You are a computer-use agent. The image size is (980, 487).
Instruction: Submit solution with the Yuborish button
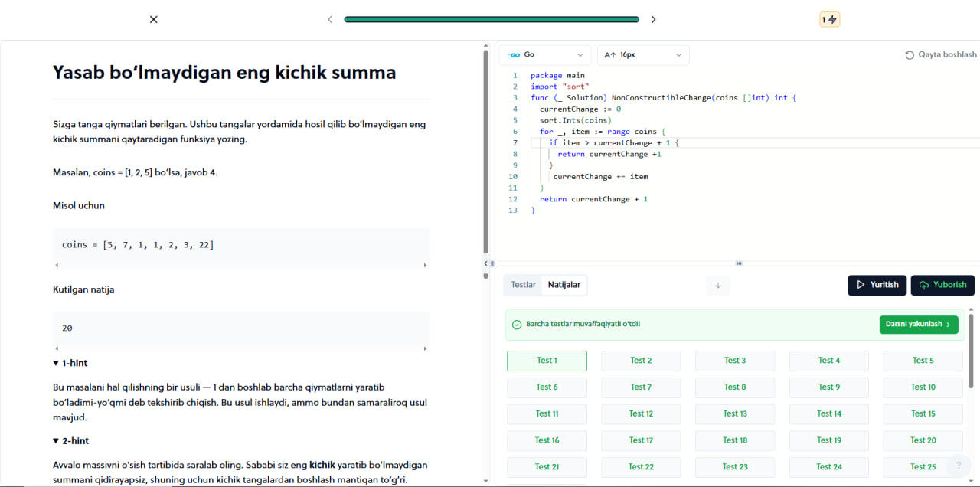coord(942,285)
